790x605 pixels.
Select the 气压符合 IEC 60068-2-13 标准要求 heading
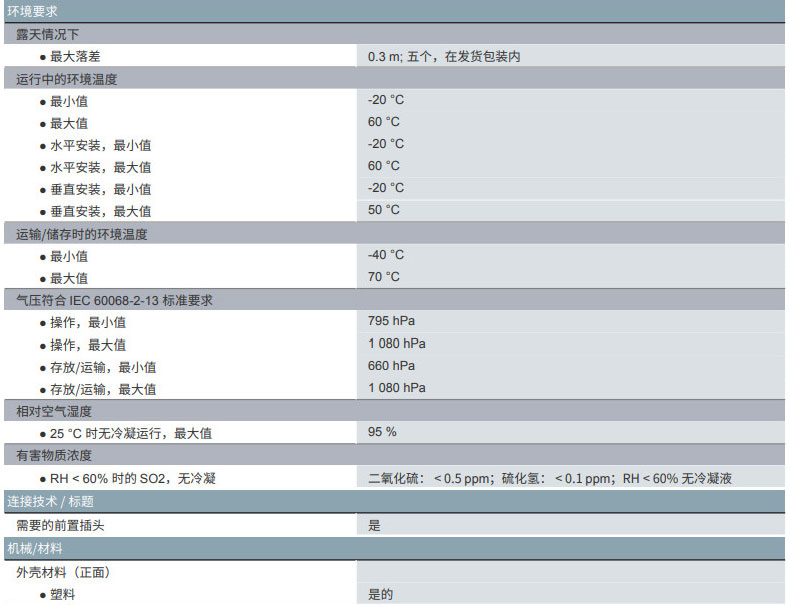(x=114, y=300)
